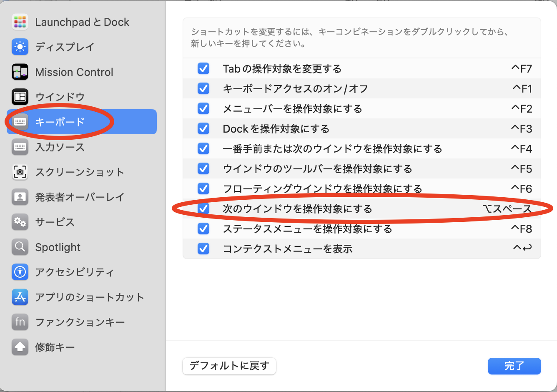Toggle Dockを操作対象にする checkbox
Screen dimensions: 557x392
coord(203,128)
